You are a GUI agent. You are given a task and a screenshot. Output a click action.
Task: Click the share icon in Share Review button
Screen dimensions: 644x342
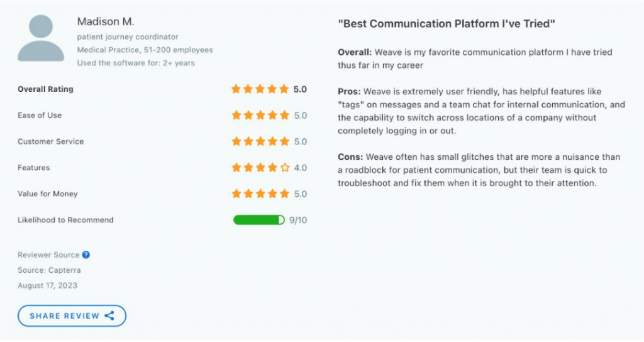109,316
